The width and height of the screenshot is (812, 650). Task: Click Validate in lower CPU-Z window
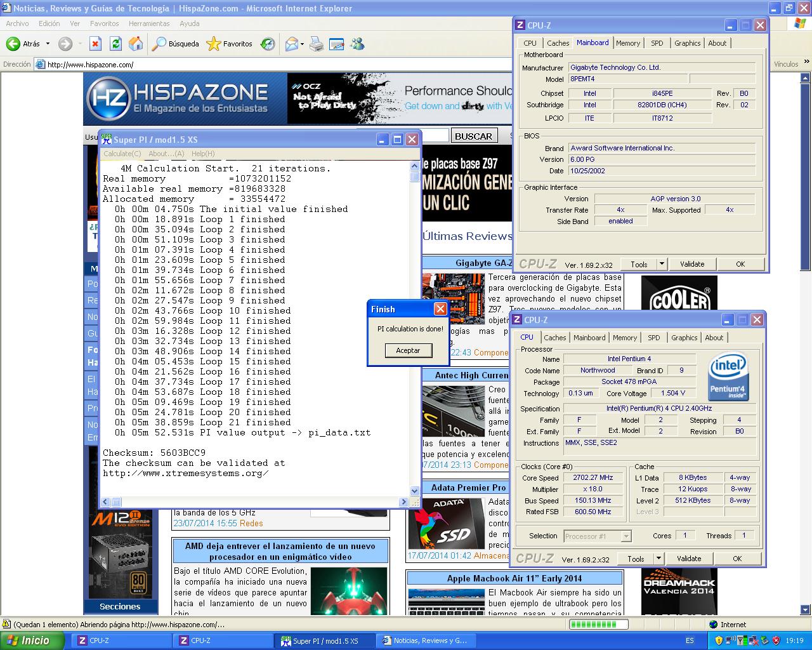pyautogui.click(x=688, y=559)
